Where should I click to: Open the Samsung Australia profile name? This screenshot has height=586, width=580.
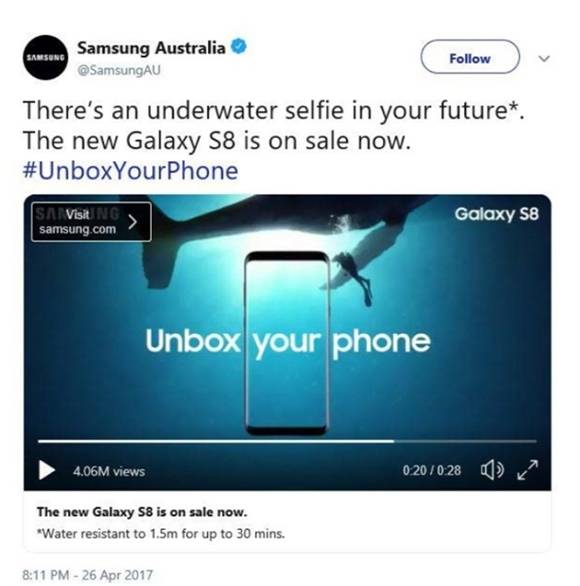[x=151, y=48]
